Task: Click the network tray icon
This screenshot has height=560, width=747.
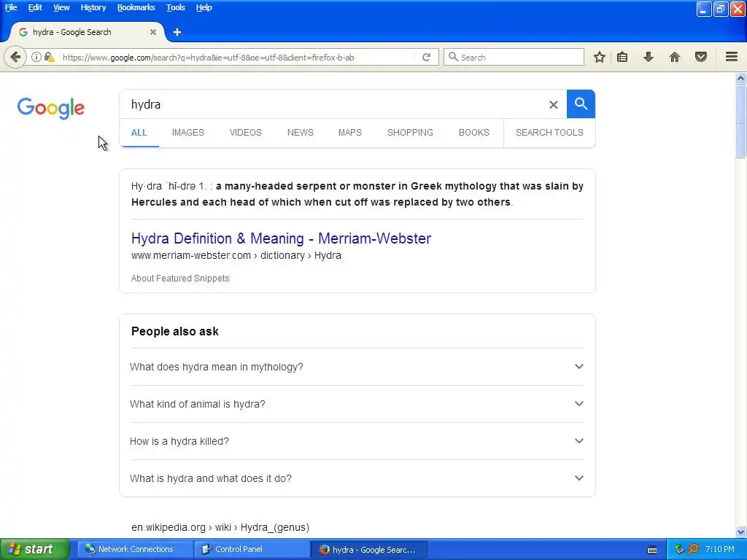Action: coord(679,550)
